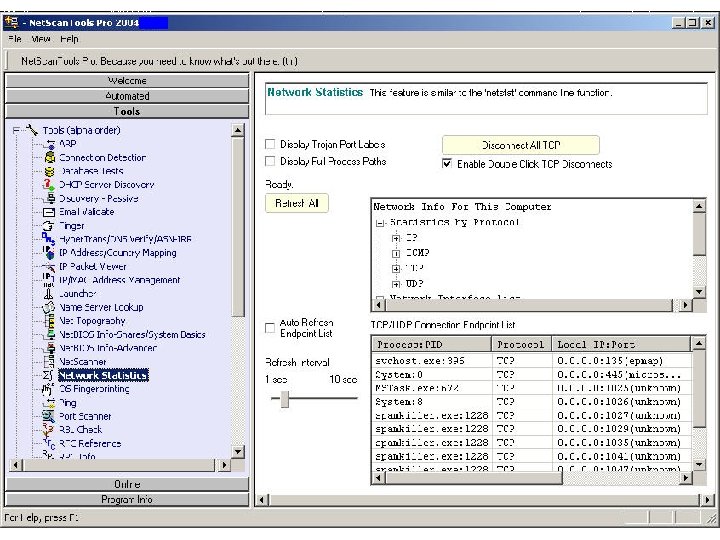Image resolution: width=720 pixels, height=540 pixels.
Task: Expand the UDP statistics node
Action: click(396, 283)
